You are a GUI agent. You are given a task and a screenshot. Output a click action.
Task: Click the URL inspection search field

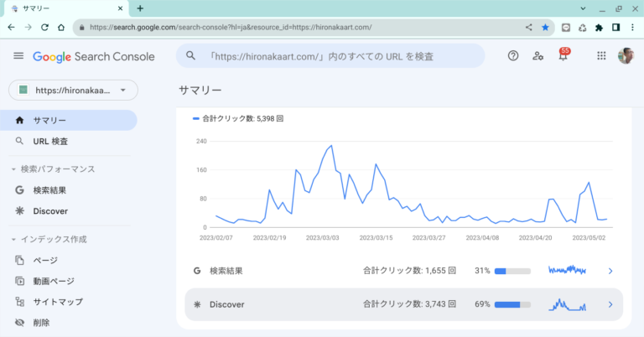point(330,56)
